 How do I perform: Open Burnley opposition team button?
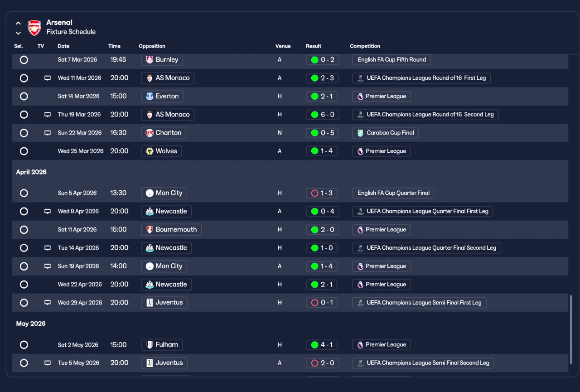click(x=162, y=60)
